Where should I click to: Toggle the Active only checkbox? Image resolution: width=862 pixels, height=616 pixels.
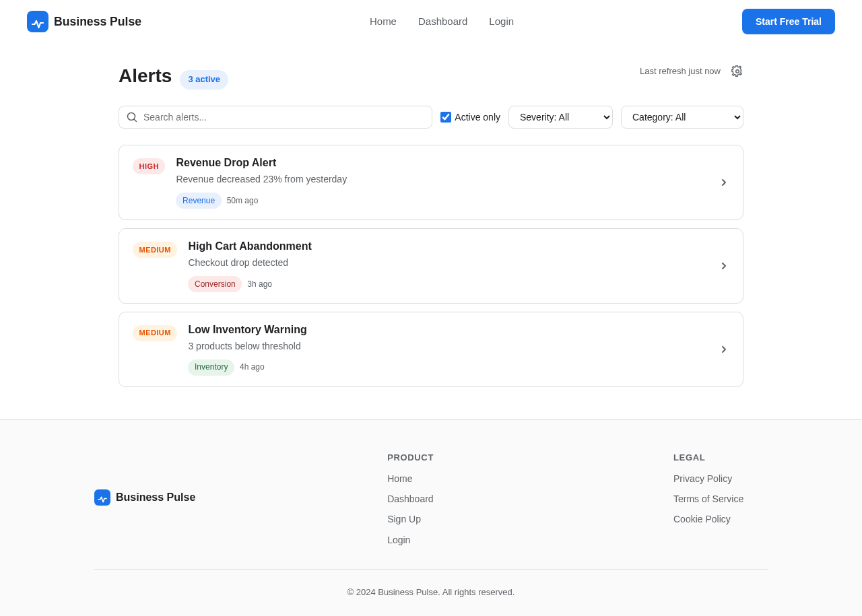446,117
